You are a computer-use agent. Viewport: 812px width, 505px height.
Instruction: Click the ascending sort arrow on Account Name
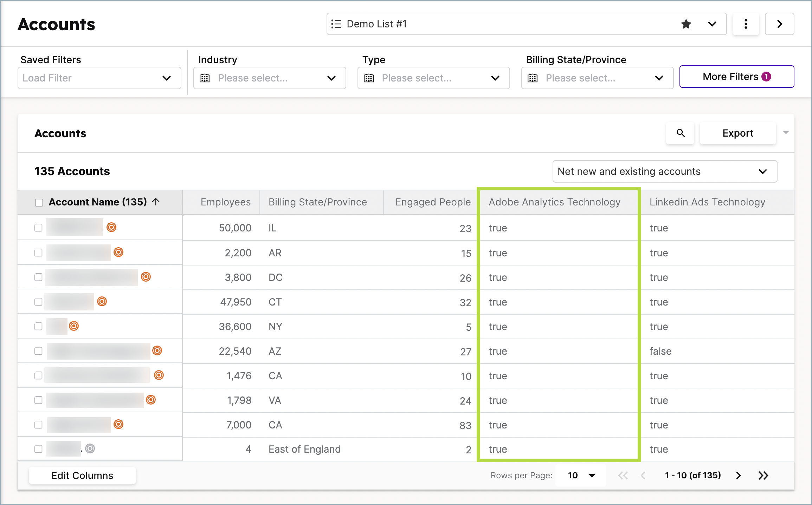156,202
